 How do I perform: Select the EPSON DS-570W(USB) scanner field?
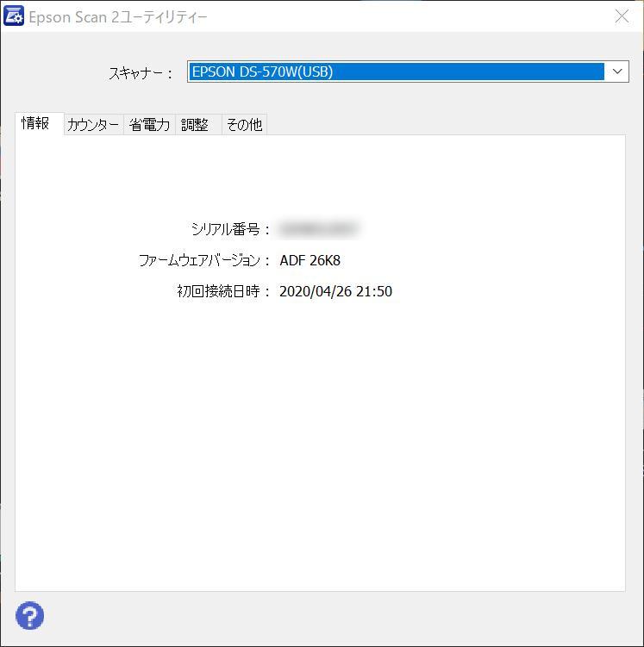pos(408,72)
